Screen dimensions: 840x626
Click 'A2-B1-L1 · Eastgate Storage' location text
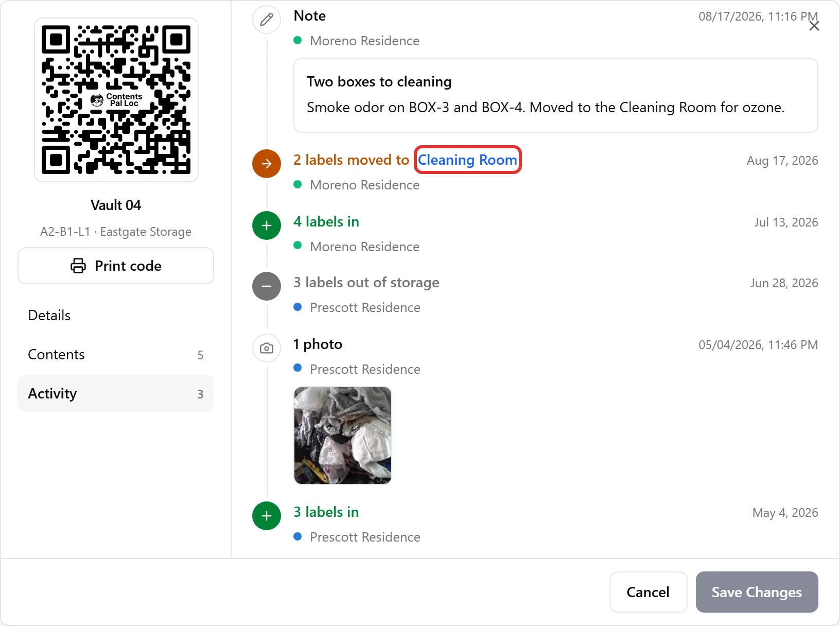[116, 232]
